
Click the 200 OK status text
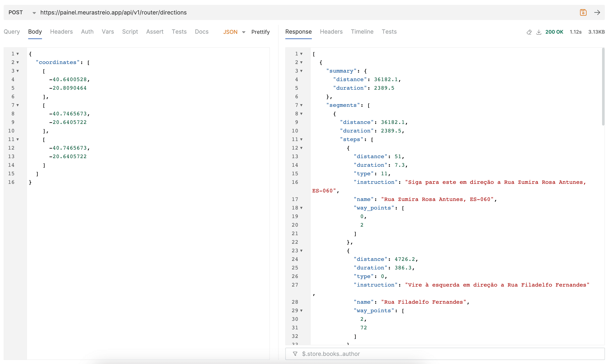click(x=554, y=32)
